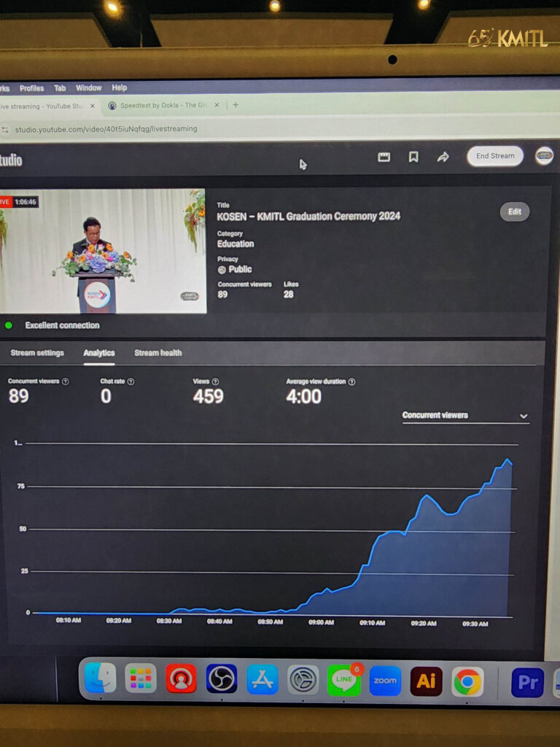Click the End Stream button
560x747 pixels.
pyautogui.click(x=495, y=156)
